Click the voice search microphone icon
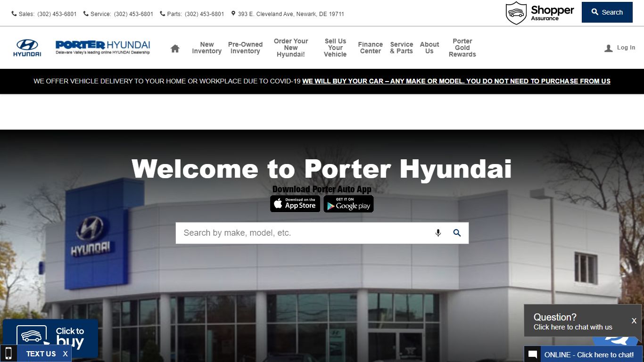Image resolution: width=644 pixels, height=362 pixels. coord(438,233)
